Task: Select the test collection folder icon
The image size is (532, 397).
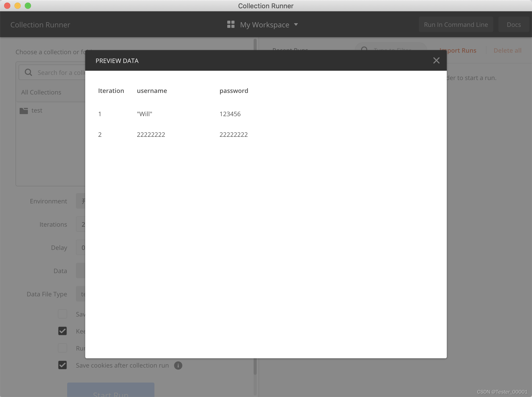Action: (24, 111)
